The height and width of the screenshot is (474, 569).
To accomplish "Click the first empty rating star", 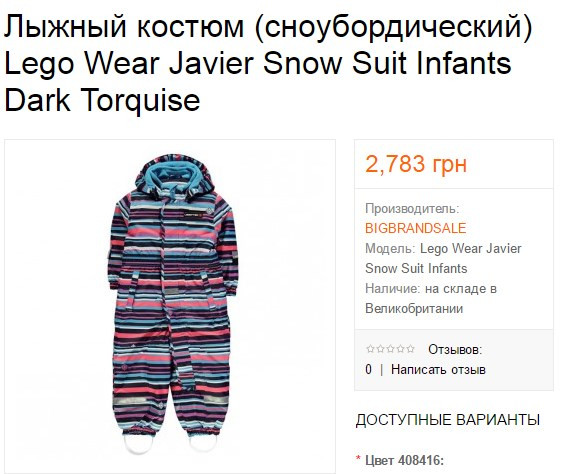I will pos(370,349).
